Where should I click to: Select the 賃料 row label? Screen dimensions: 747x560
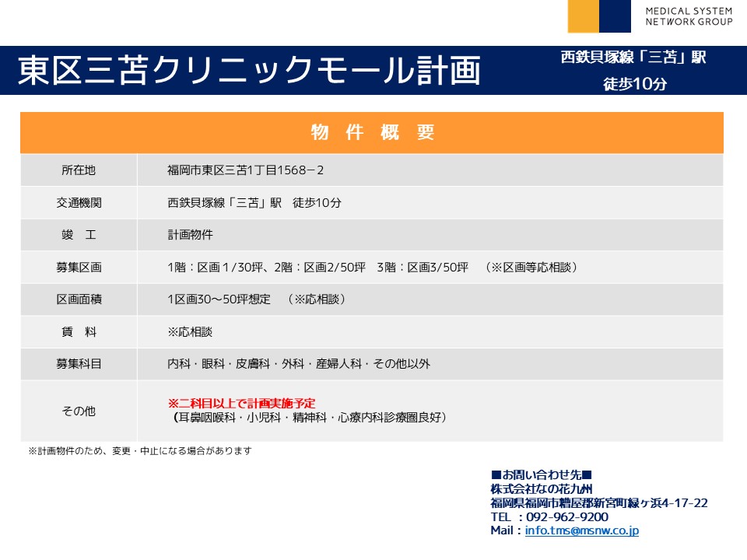[79, 331]
